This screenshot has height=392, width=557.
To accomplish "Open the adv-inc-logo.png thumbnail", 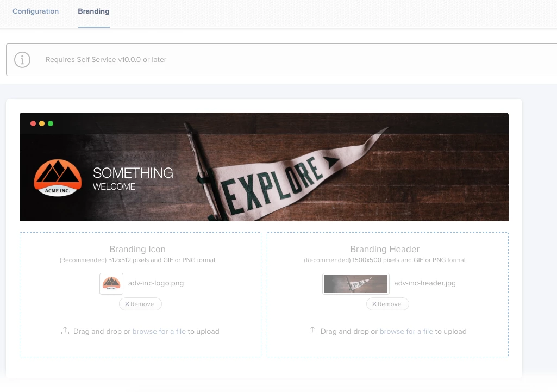I will pyautogui.click(x=111, y=284).
